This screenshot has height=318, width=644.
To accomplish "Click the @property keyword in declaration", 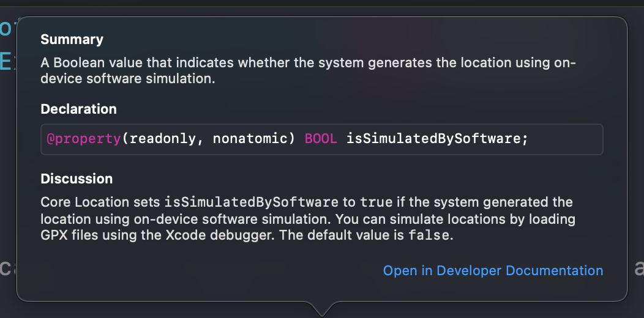I will tap(83, 139).
